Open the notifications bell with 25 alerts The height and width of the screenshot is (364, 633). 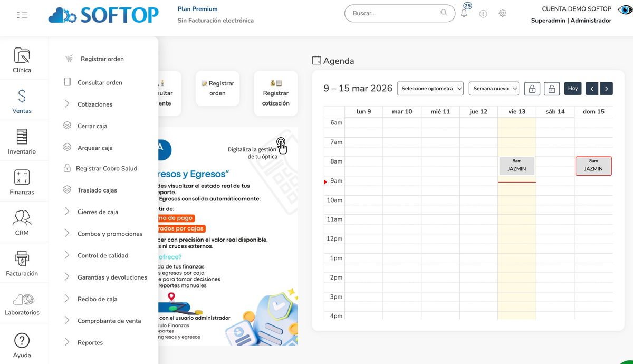464,13
